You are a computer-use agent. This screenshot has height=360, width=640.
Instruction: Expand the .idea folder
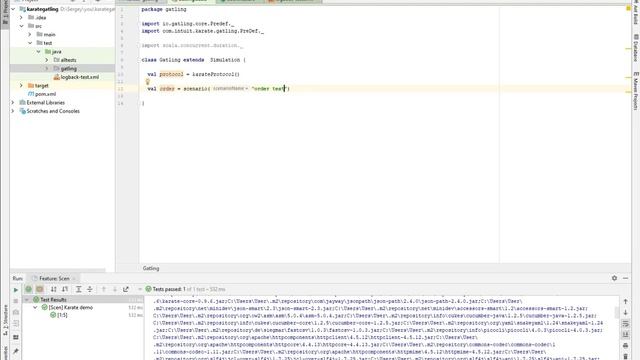click(x=22, y=18)
